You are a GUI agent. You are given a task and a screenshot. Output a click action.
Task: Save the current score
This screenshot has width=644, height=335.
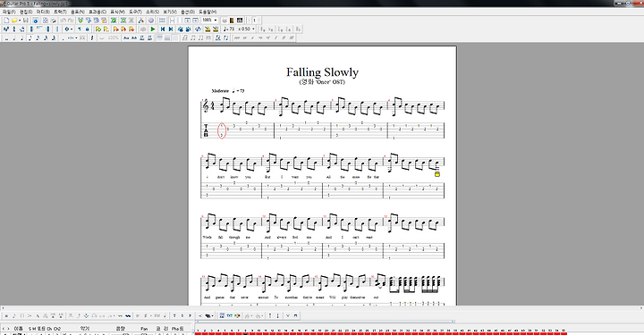coord(25,20)
